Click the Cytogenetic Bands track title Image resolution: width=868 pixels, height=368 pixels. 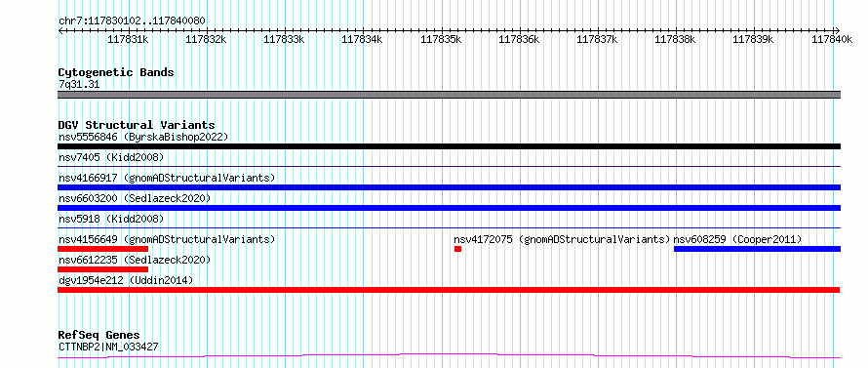click(116, 72)
